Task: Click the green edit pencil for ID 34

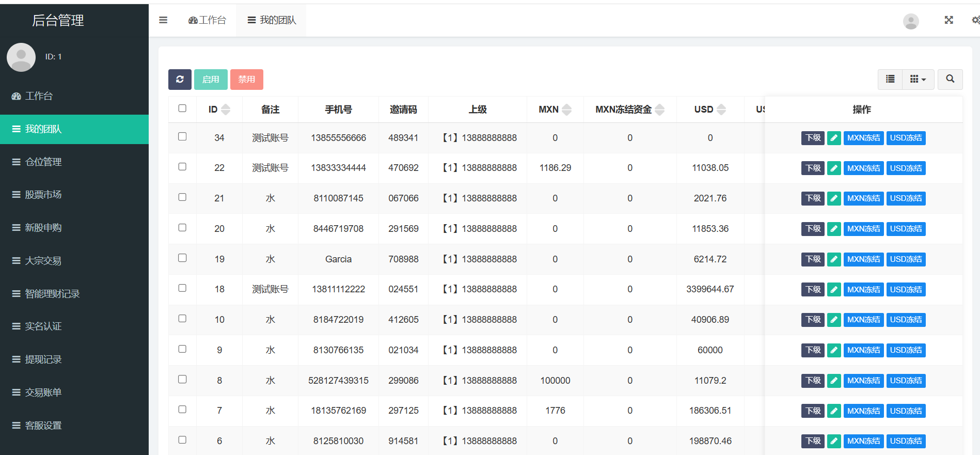Action: [x=833, y=138]
